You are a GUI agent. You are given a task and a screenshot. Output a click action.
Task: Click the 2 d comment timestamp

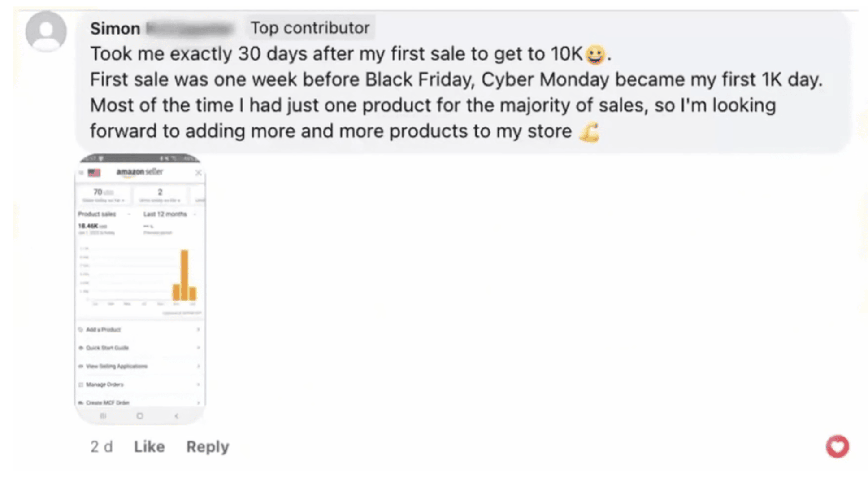click(x=101, y=447)
